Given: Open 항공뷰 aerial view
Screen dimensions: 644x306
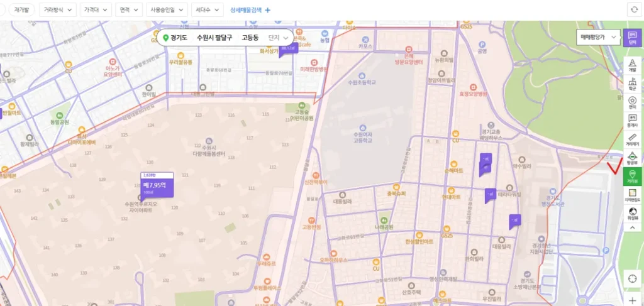Looking at the screenshot, I should point(632,158).
